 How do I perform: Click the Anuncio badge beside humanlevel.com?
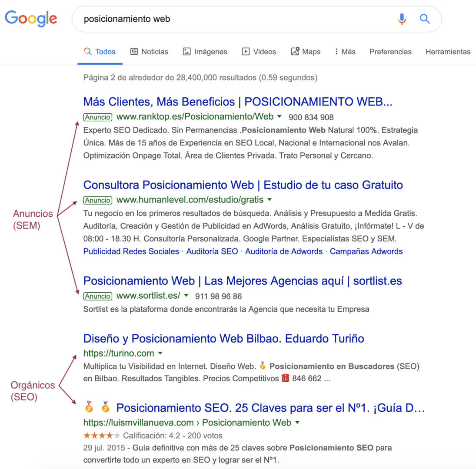98,200
